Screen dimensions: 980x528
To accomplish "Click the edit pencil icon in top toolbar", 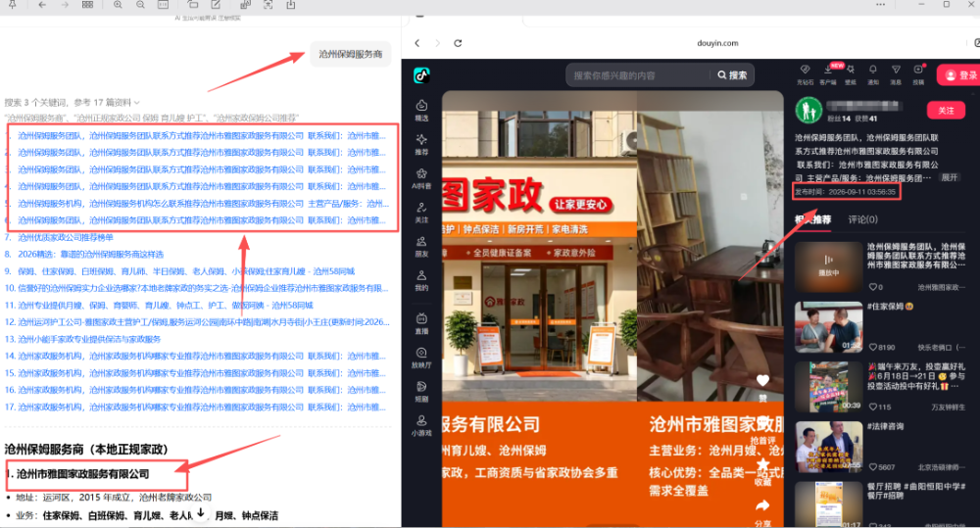I will 216,4.
